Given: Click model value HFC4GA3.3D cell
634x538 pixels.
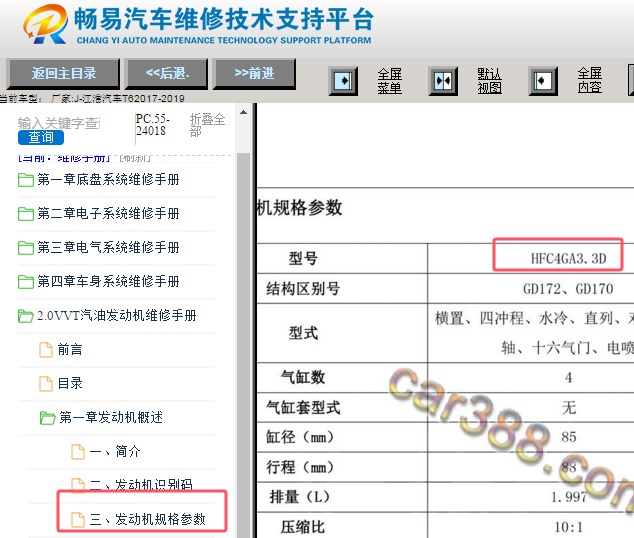Looking at the screenshot, I should point(568,259).
